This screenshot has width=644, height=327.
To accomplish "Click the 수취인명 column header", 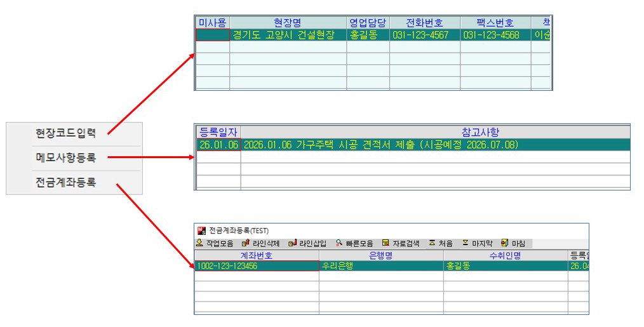I will [506, 255].
